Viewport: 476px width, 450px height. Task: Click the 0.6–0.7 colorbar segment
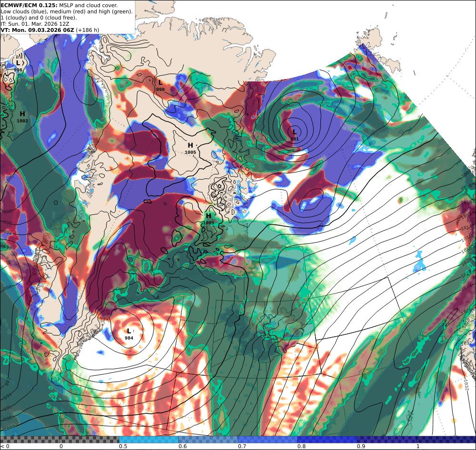coord(208,440)
